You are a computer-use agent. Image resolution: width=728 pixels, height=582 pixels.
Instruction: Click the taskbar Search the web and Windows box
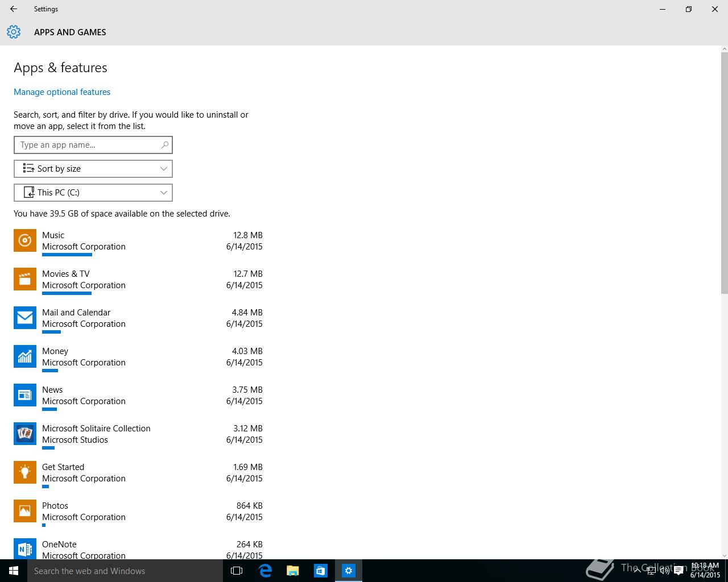click(x=125, y=571)
